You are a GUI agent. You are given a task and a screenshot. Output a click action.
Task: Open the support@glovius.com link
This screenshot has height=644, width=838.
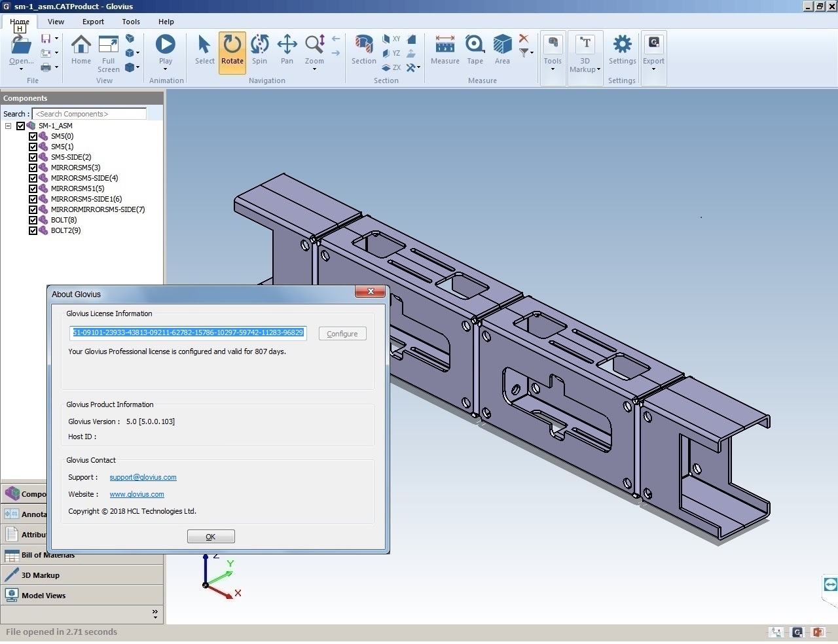143,477
